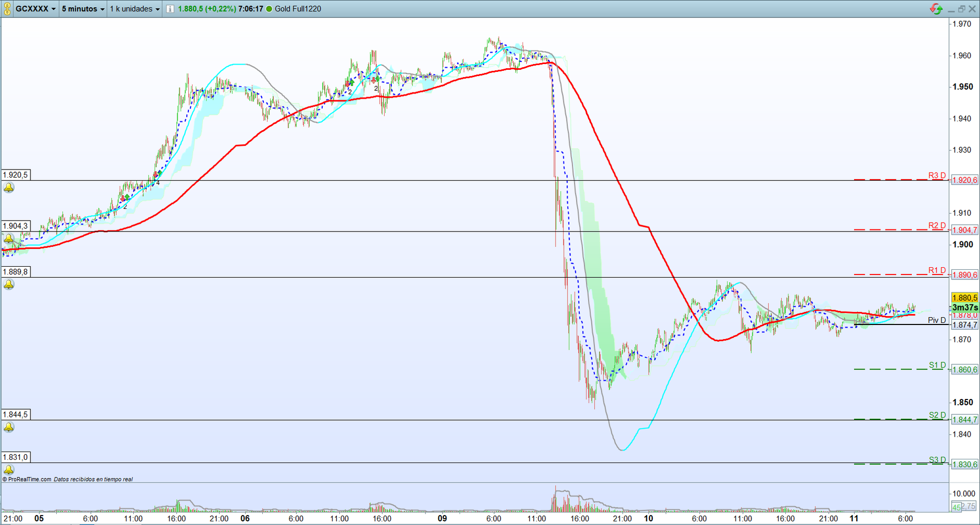Close the chart window
The height and width of the screenshot is (525, 980).
(x=972, y=9)
